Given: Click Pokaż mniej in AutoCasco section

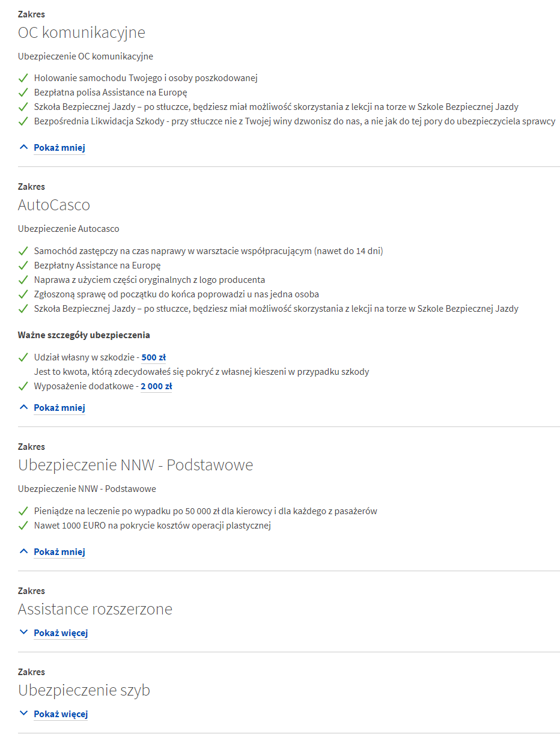Looking at the screenshot, I should 59,408.
